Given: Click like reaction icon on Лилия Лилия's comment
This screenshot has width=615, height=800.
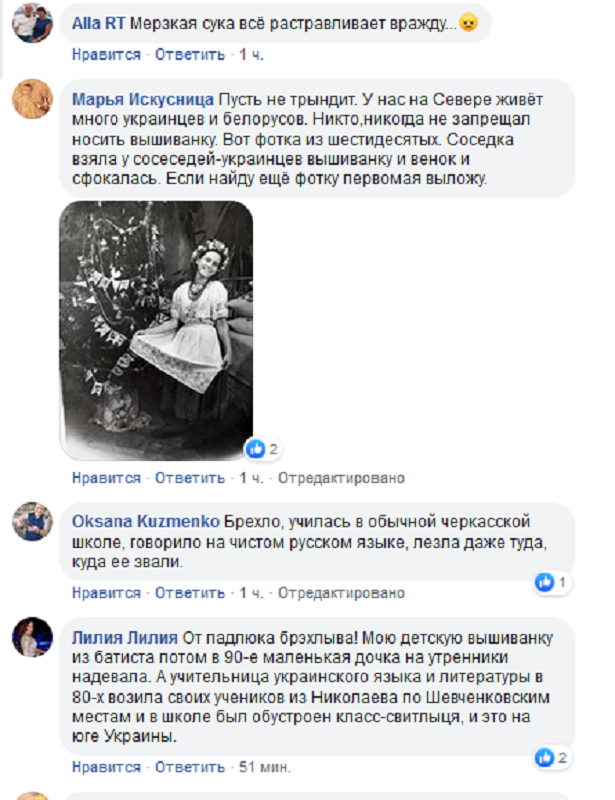Looking at the screenshot, I should click(544, 758).
